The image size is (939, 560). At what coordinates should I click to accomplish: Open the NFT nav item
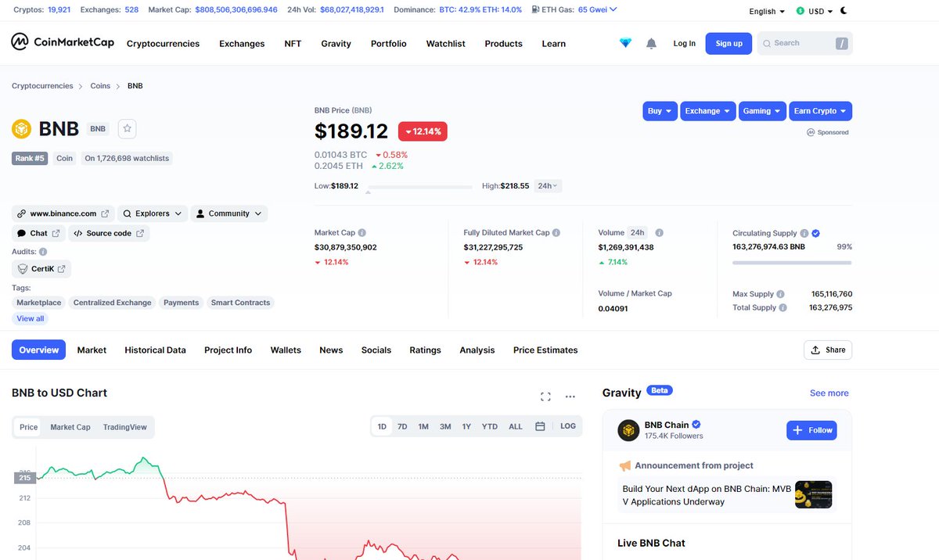pyautogui.click(x=293, y=44)
